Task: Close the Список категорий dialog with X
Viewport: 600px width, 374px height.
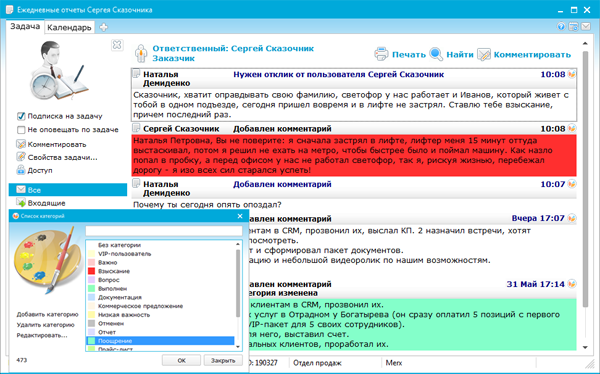Action: click(x=240, y=216)
